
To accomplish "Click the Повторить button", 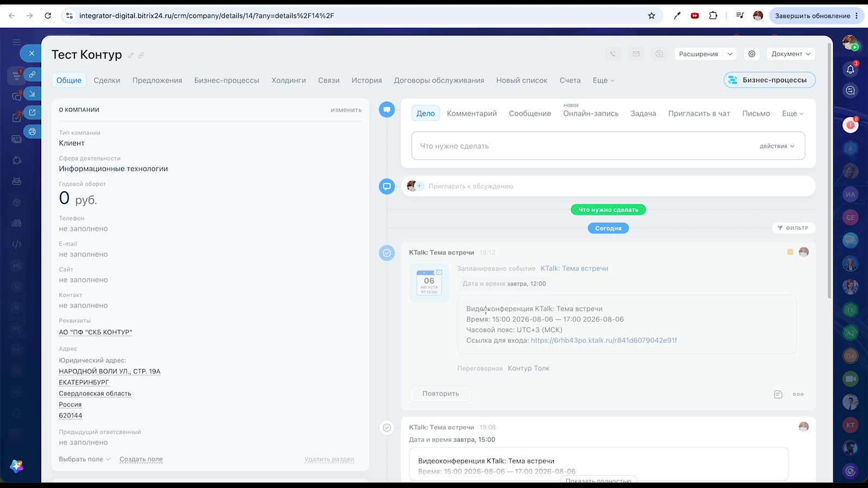I will point(441,394).
